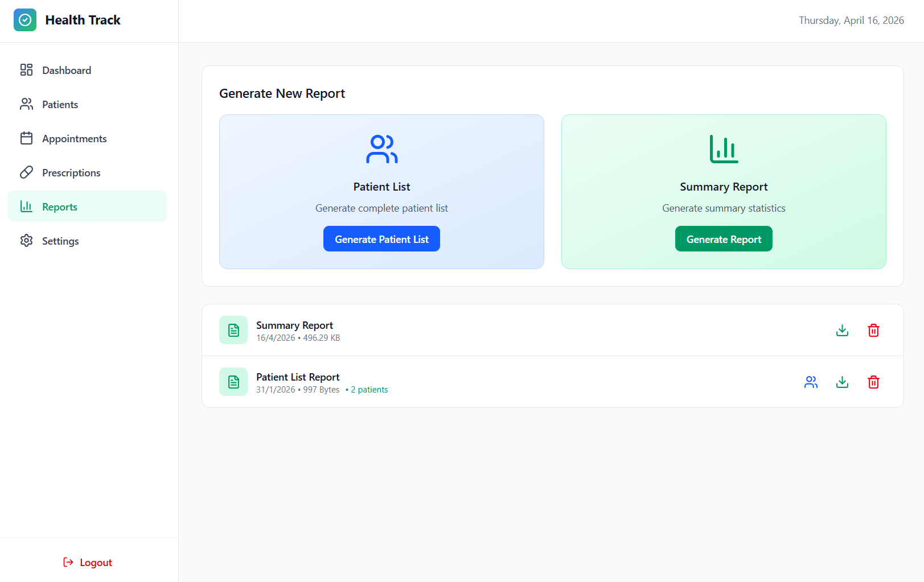Download the Patient List Report
This screenshot has width=924, height=582.
coord(842,382)
